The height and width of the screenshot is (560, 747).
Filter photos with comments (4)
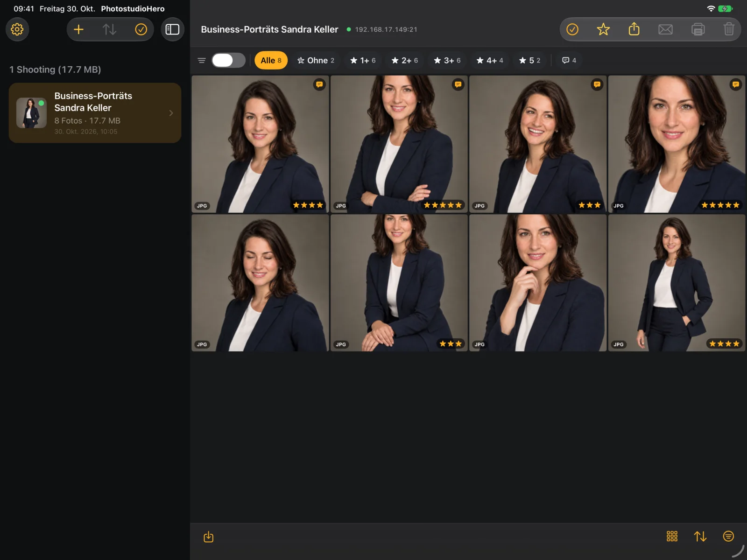click(569, 60)
